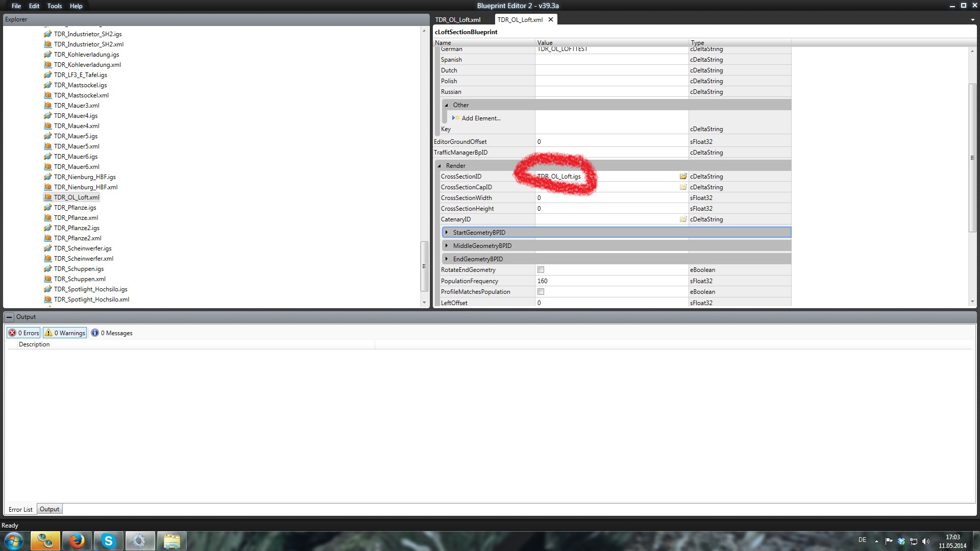Open Skype from the taskbar
980x551 pixels.
pyautogui.click(x=108, y=541)
